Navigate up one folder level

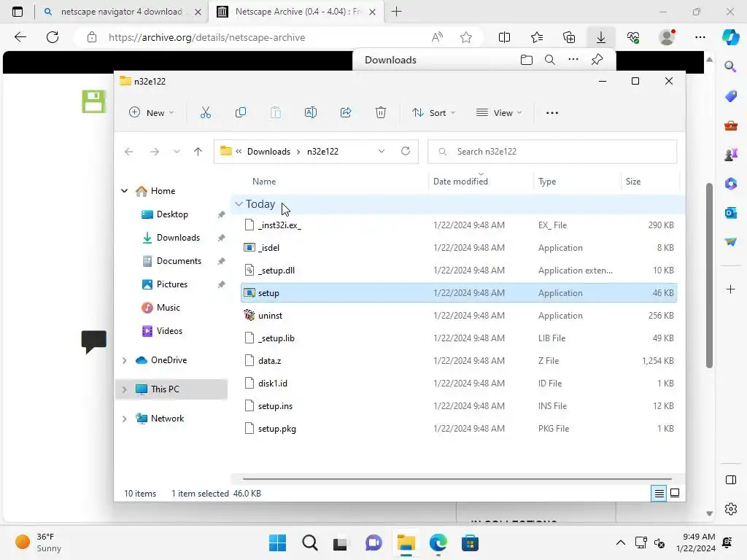point(198,152)
